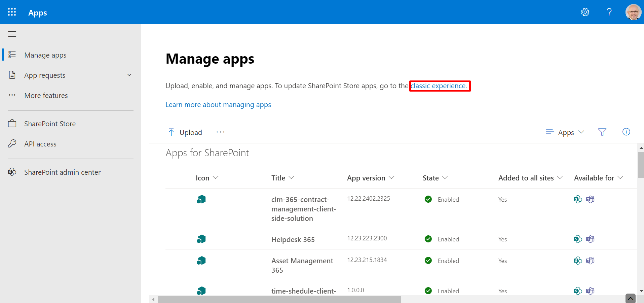The width and height of the screenshot is (644, 303).
Task: Open the app launcher waffle icon
Action: (12, 12)
